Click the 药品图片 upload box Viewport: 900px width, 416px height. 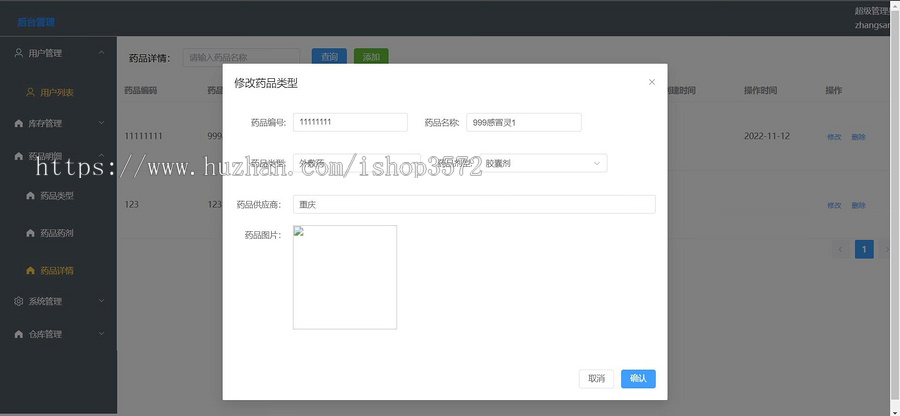point(344,277)
